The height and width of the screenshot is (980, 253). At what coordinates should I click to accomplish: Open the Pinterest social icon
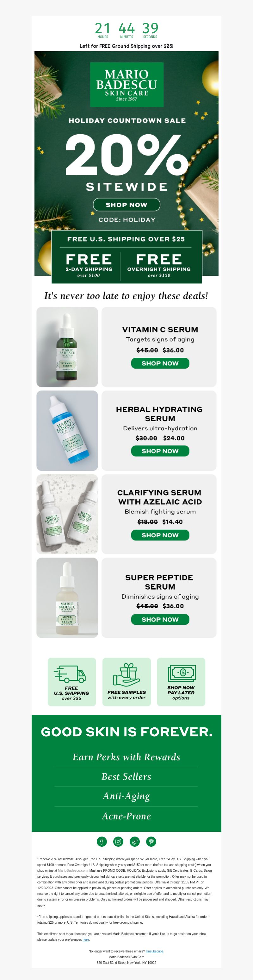151,842
